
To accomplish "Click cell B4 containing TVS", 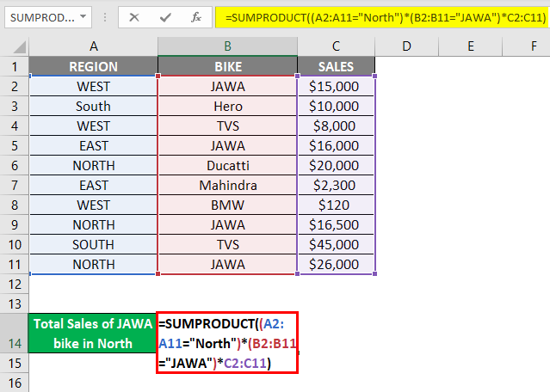I will [227, 126].
